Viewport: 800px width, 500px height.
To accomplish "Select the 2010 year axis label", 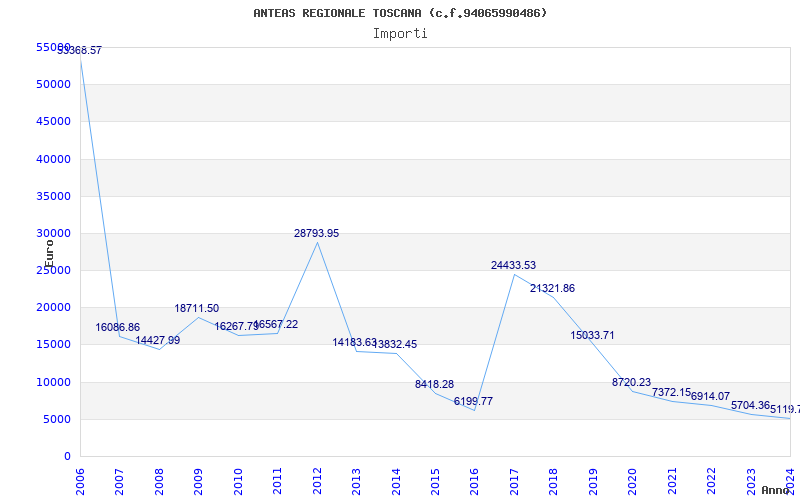I will click(x=238, y=482).
